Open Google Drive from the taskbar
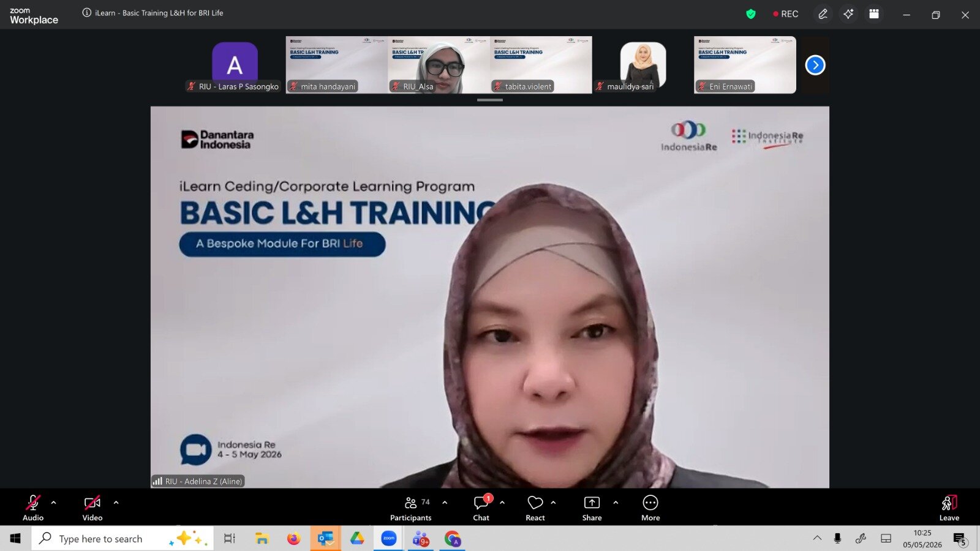Screen dimensions: 980x551 tap(357, 538)
